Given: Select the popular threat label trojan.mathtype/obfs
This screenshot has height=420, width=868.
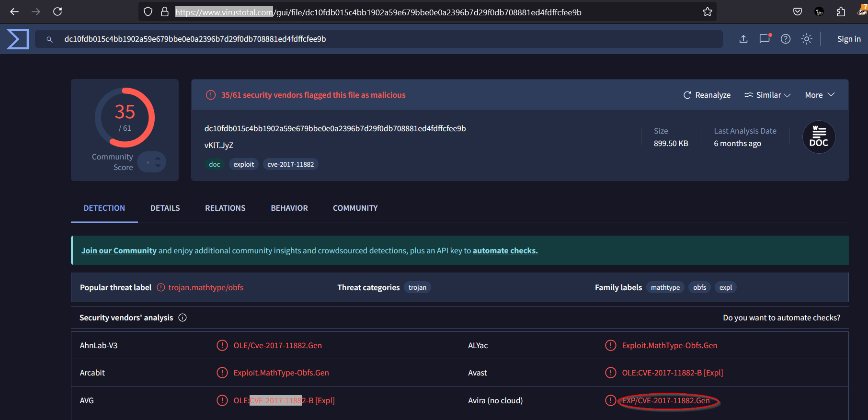Looking at the screenshot, I should click(x=206, y=287).
